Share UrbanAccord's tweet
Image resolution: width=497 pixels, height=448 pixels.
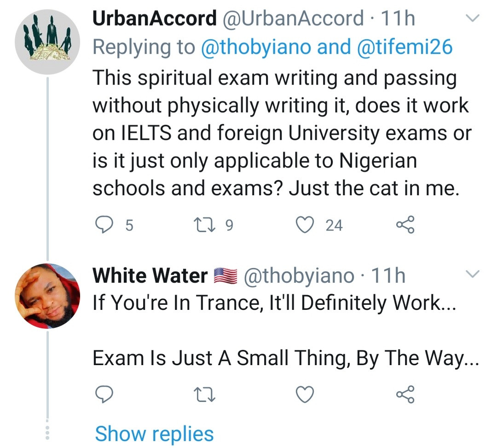(x=405, y=225)
